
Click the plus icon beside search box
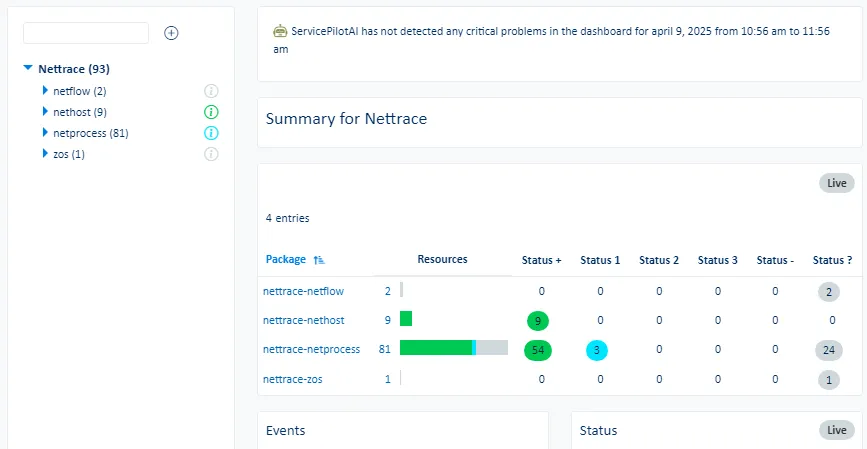(x=171, y=33)
